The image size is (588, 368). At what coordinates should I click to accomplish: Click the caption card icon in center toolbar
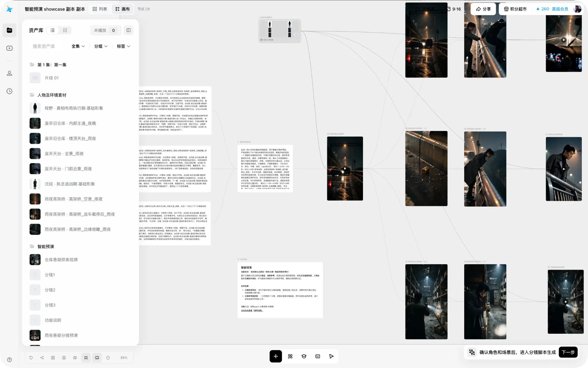point(318,356)
